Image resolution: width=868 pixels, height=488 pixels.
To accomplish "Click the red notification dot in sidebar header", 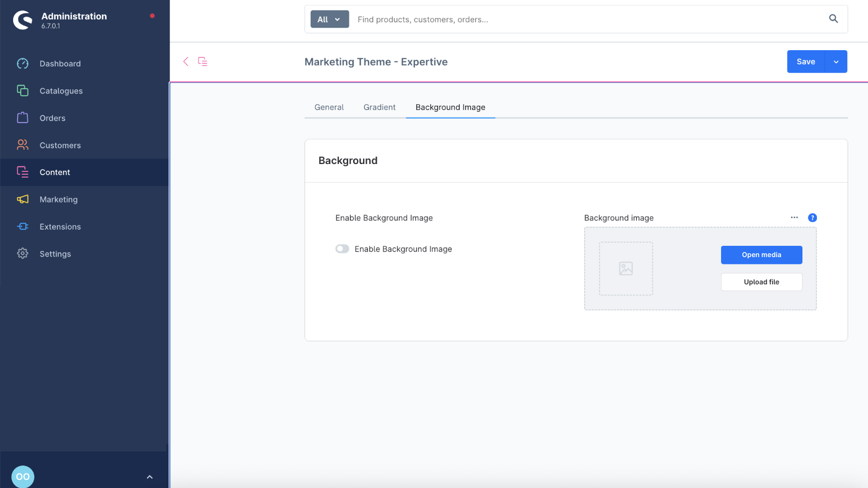I will pos(152,16).
